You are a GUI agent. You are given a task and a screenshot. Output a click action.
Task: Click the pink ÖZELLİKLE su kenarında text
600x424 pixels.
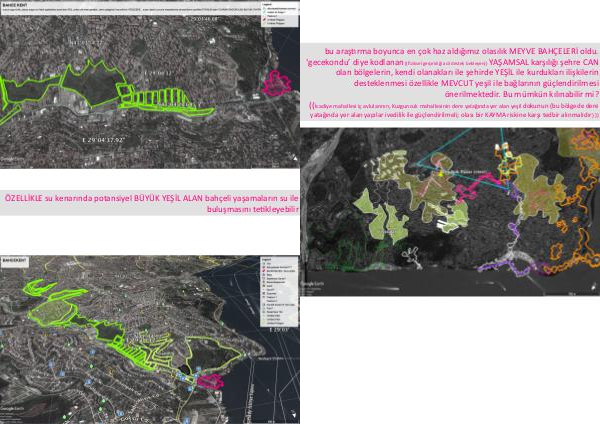pyautogui.click(x=150, y=199)
